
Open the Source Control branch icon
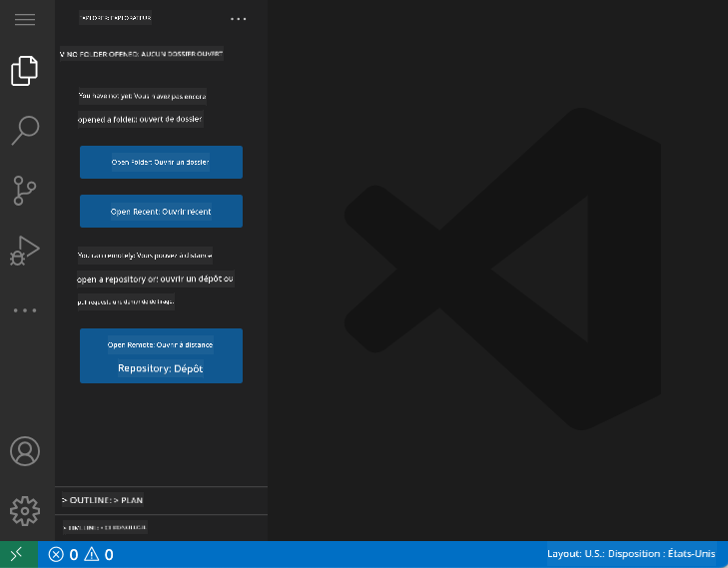tap(25, 190)
